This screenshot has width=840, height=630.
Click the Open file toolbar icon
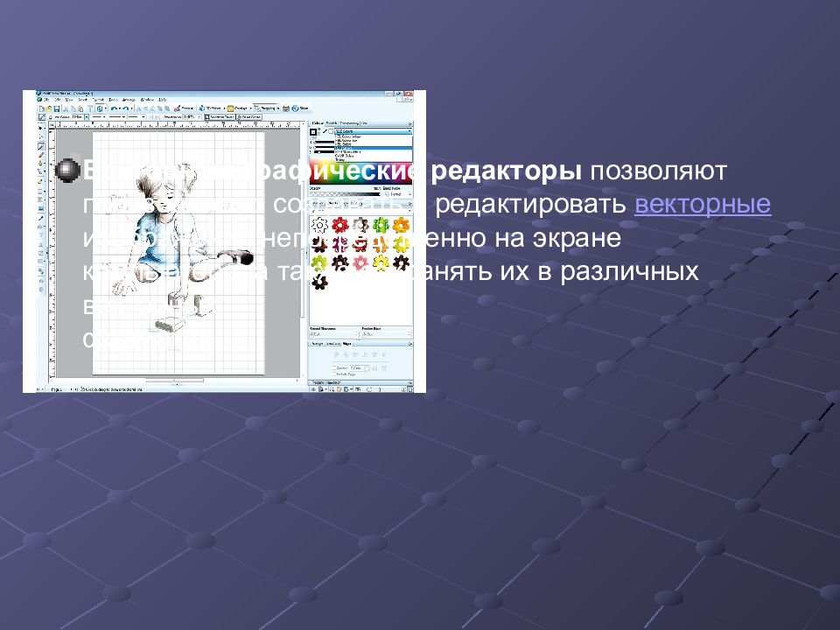tap(49, 108)
